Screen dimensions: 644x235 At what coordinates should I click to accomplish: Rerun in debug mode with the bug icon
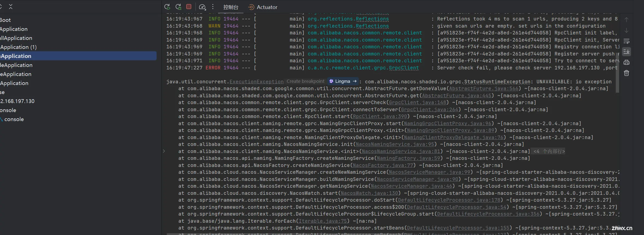pos(178,7)
